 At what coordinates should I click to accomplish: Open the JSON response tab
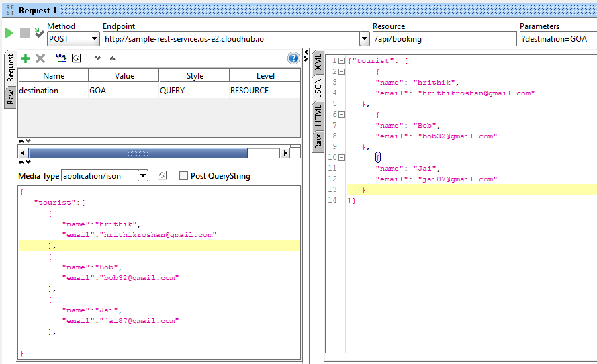(x=318, y=87)
